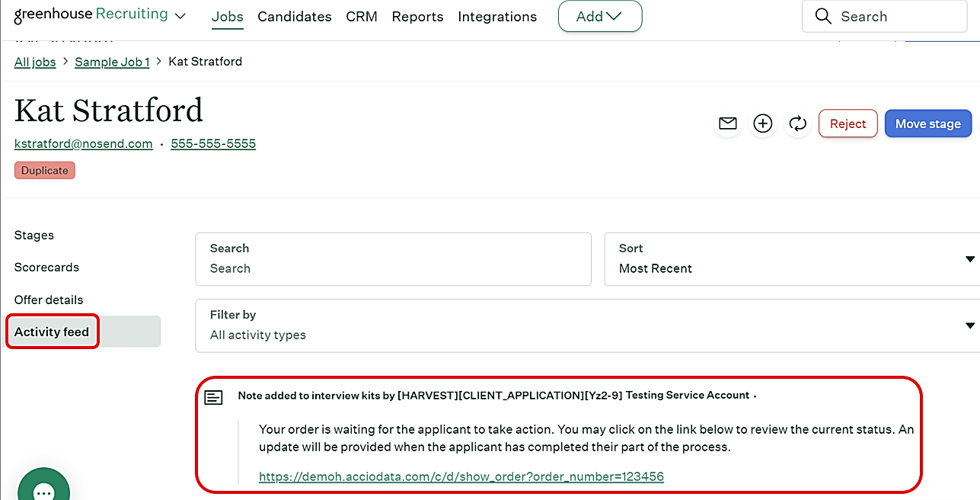This screenshot has width=980, height=500.
Task: Click the note icon beside activity entry
Action: (x=214, y=397)
